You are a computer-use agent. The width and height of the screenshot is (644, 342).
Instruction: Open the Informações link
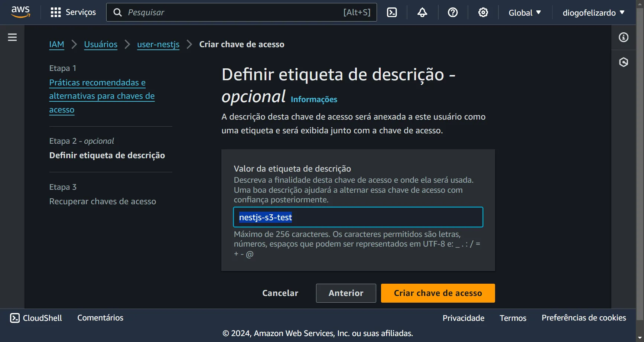[x=314, y=100]
